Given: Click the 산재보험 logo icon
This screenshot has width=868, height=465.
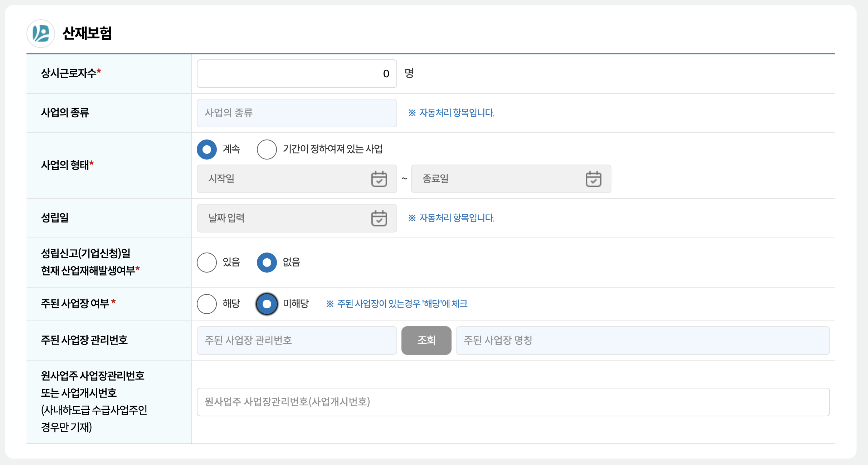Looking at the screenshot, I should [41, 34].
